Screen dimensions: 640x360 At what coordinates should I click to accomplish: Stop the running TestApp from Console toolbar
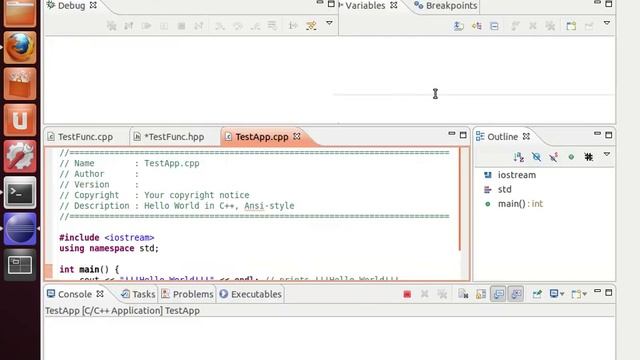pyautogui.click(x=407, y=294)
